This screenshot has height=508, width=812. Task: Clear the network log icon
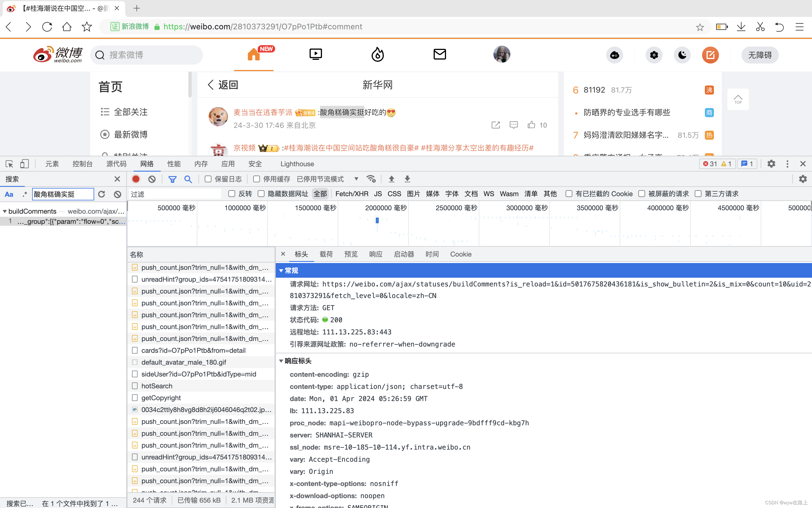click(x=152, y=179)
